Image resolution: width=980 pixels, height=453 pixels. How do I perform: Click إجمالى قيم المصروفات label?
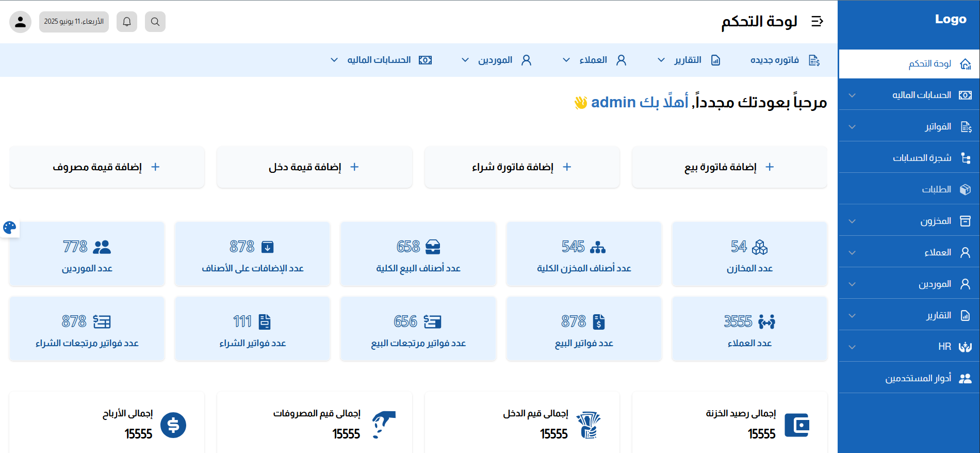click(x=317, y=414)
